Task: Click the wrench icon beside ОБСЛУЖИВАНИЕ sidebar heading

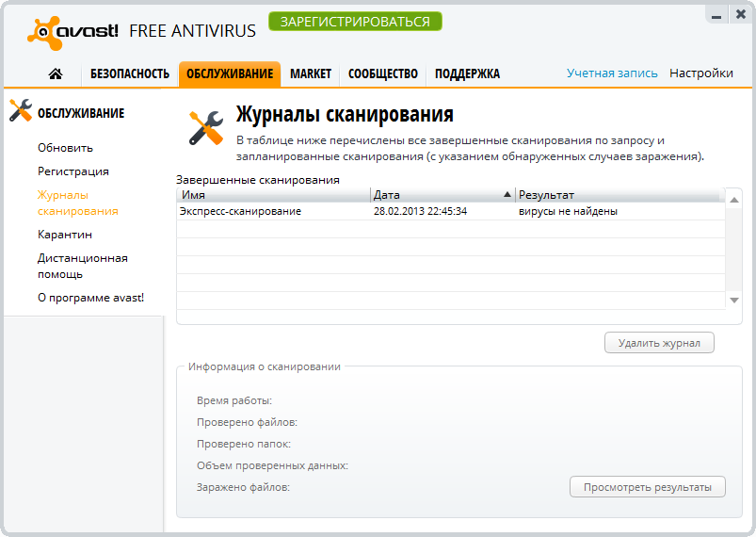Action: pyautogui.click(x=21, y=110)
